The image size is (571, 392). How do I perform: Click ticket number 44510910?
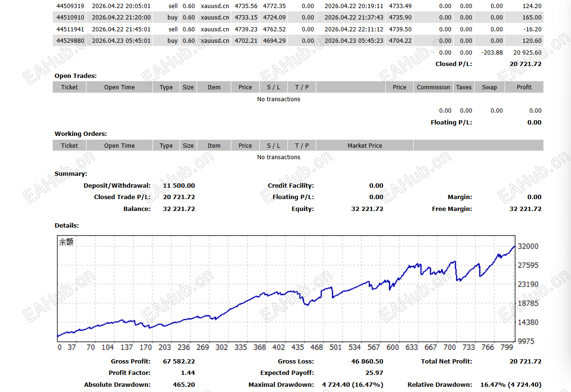tap(70, 17)
